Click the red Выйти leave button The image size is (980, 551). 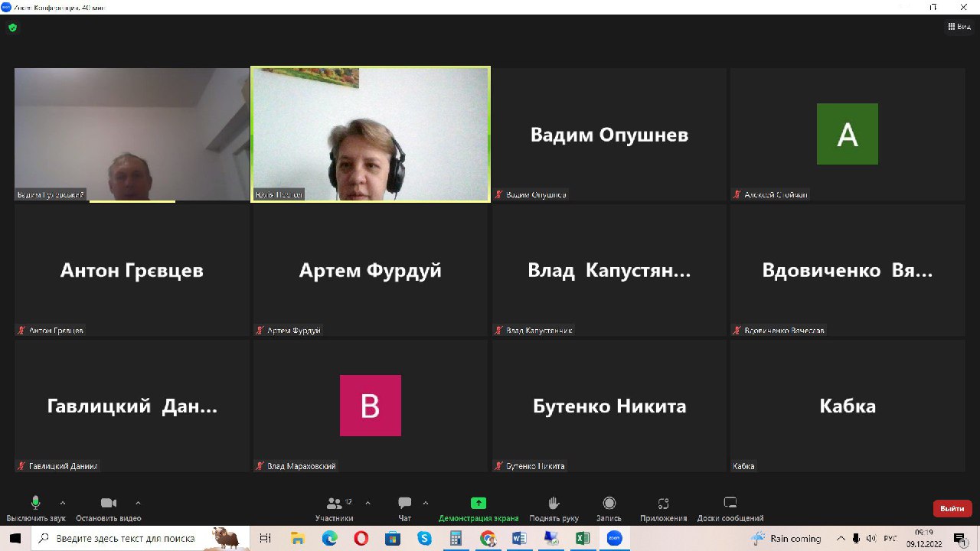point(952,508)
